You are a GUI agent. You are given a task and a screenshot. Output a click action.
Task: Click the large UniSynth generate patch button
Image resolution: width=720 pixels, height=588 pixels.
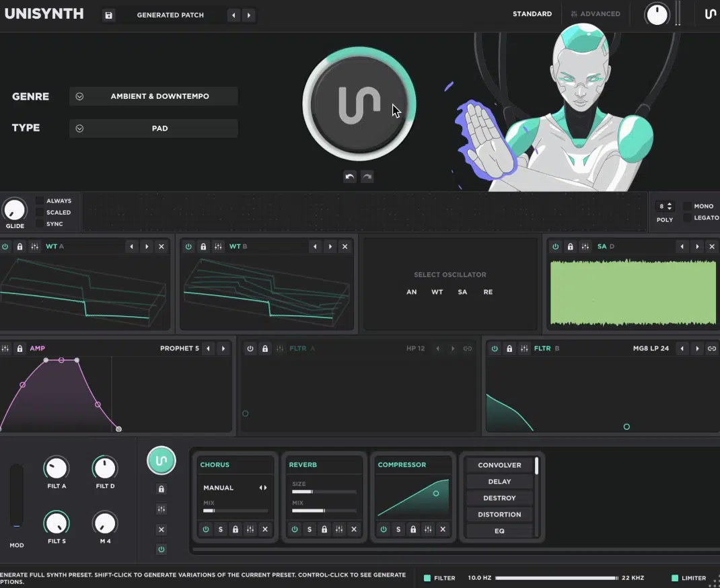click(x=360, y=104)
